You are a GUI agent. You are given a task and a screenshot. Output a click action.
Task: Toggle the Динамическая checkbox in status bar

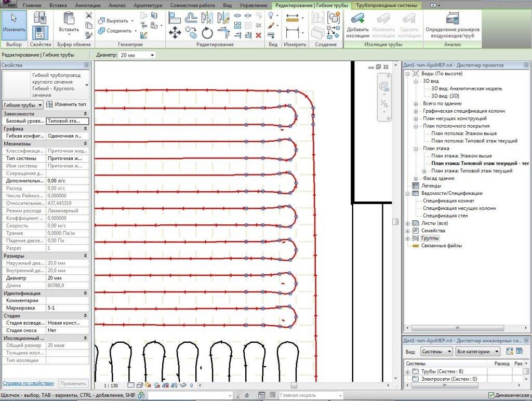(x=491, y=396)
